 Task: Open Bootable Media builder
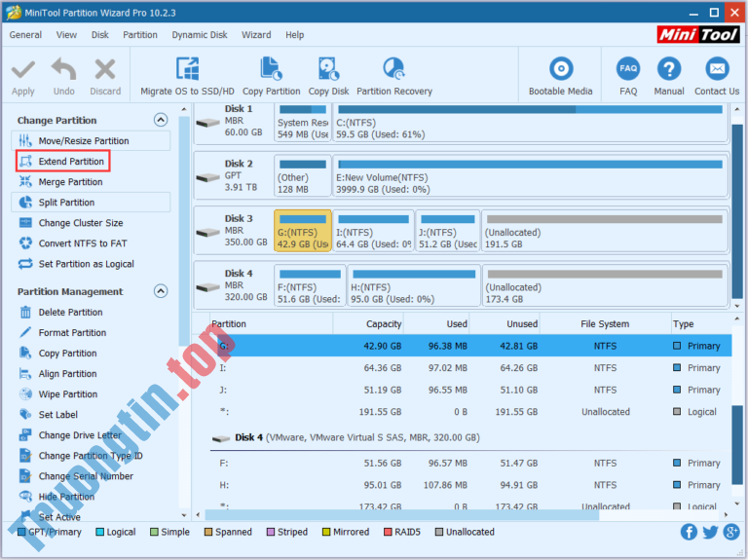[x=561, y=76]
